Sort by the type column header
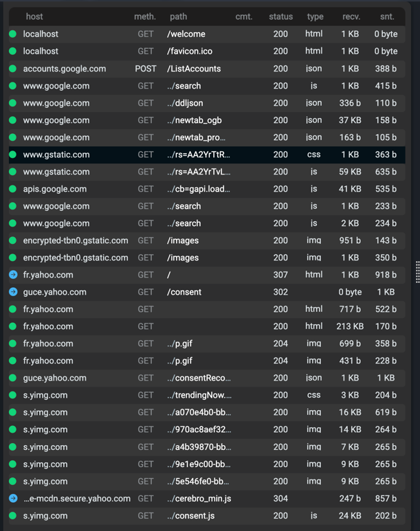Screen dimensions: 420x531 click(x=315, y=16)
